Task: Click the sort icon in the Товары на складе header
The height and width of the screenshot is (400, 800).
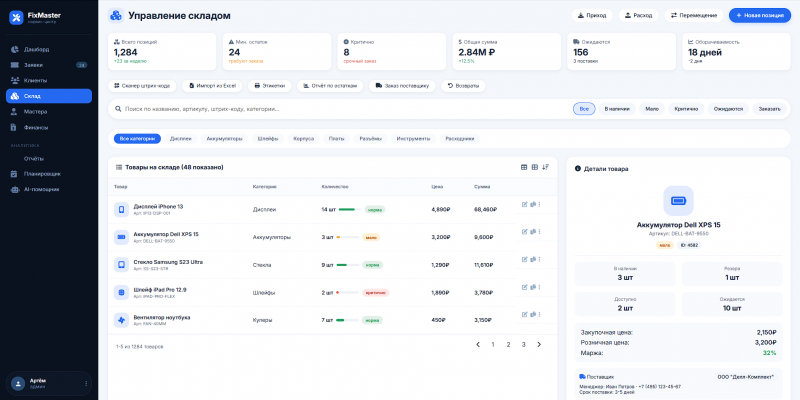Action: click(545, 167)
